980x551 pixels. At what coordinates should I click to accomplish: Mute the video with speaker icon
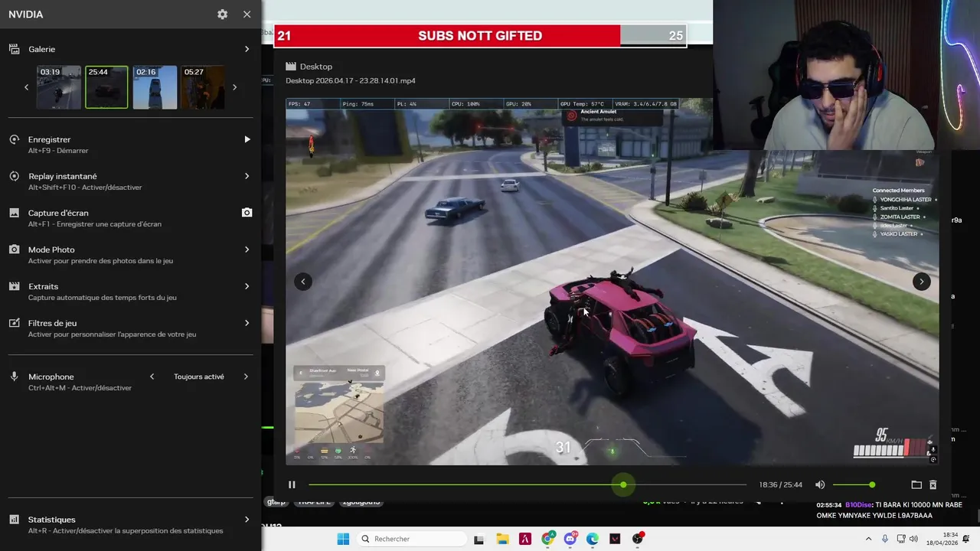tap(820, 484)
